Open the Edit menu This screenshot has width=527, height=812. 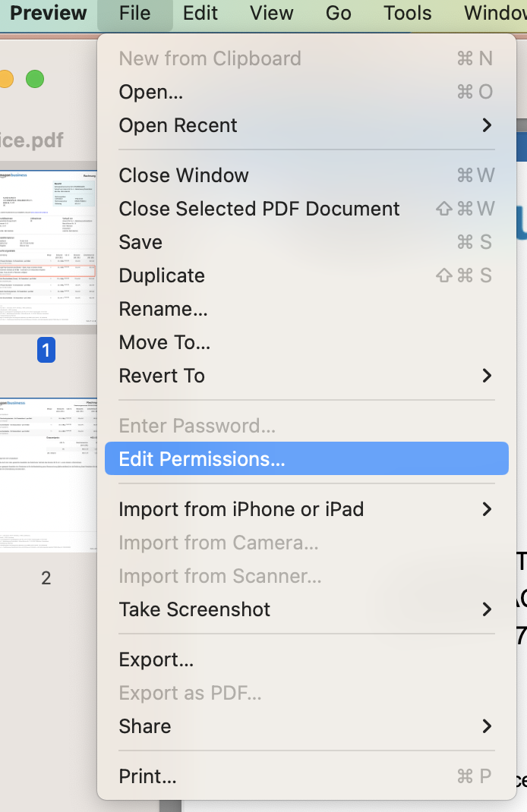[x=200, y=13]
